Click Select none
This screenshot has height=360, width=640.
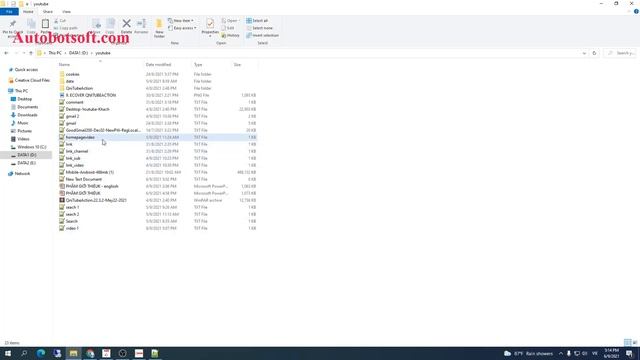tap(260, 28)
